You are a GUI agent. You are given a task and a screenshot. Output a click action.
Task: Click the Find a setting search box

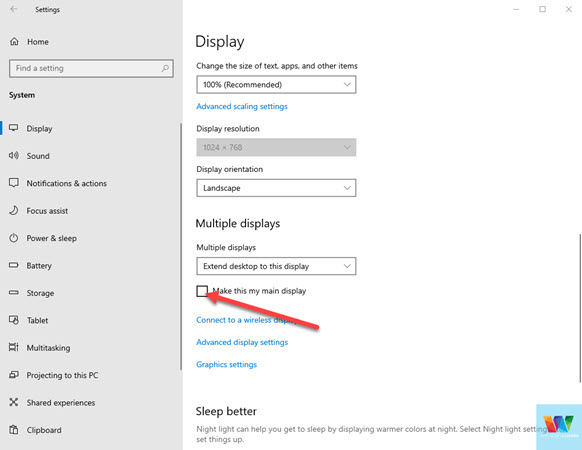[91, 68]
